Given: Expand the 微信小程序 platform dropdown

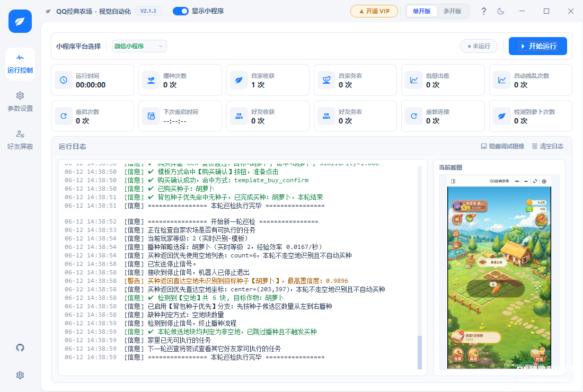Looking at the screenshot, I should (139, 46).
